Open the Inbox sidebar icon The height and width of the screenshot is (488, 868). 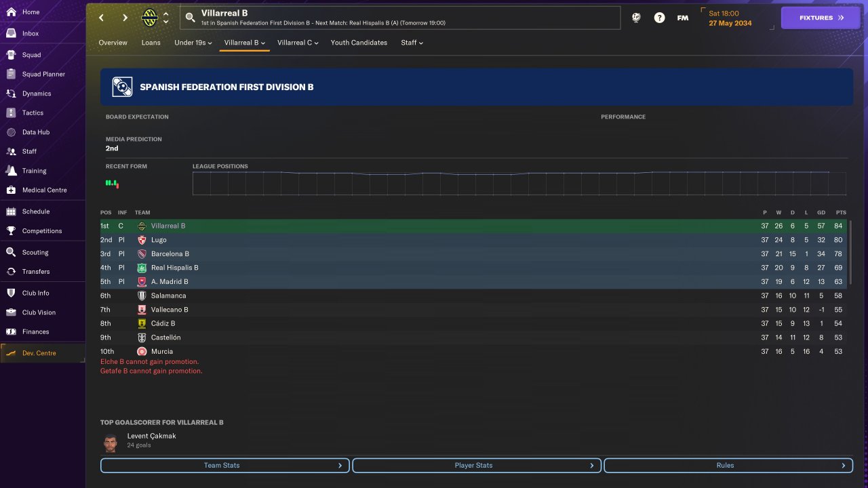point(11,33)
